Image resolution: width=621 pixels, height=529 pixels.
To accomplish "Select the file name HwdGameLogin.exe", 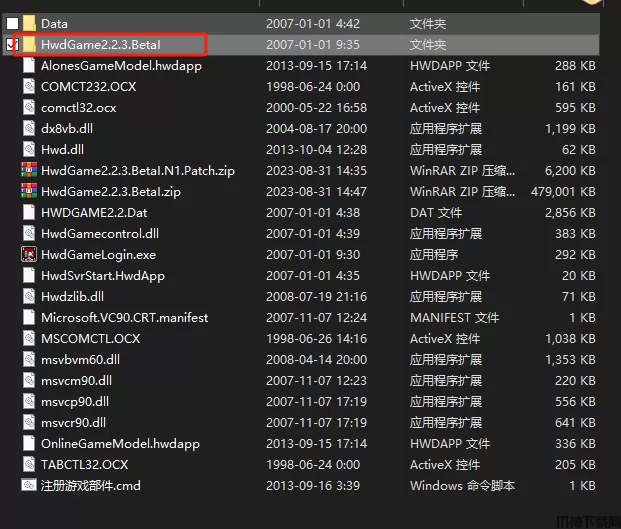I will pos(99,255).
